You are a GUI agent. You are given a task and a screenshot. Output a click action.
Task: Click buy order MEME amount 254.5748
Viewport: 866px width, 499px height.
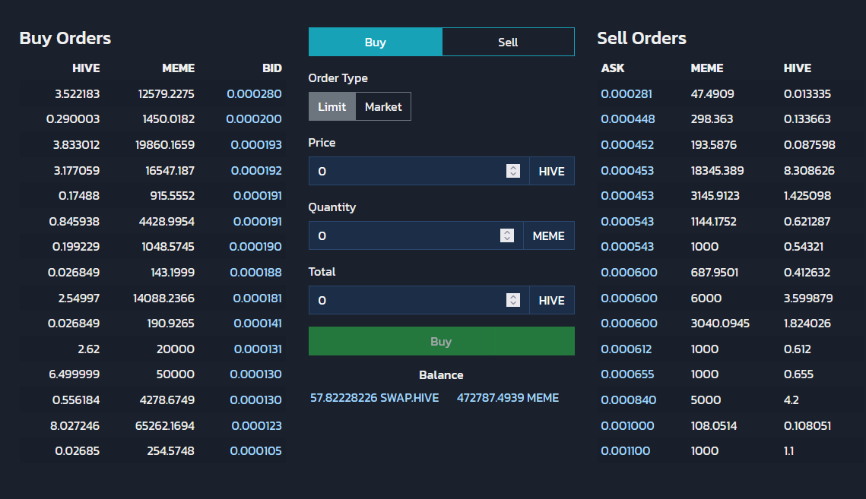(171, 451)
